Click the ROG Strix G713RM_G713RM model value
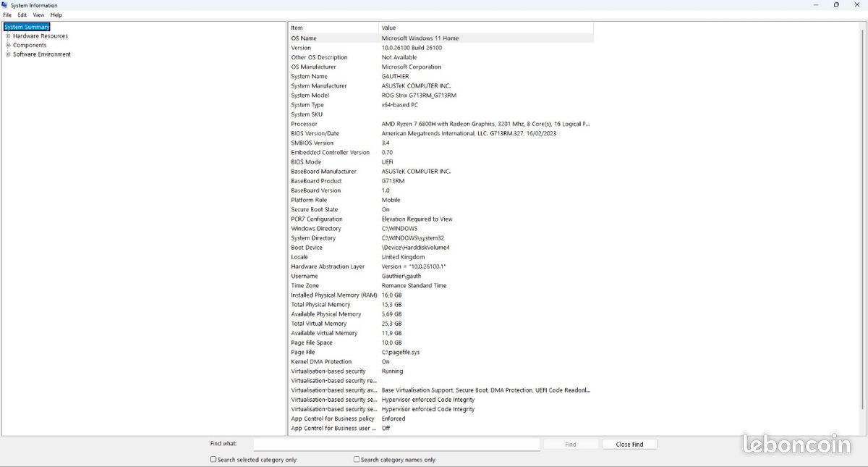This screenshot has height=467, width=868. point(419,95)
